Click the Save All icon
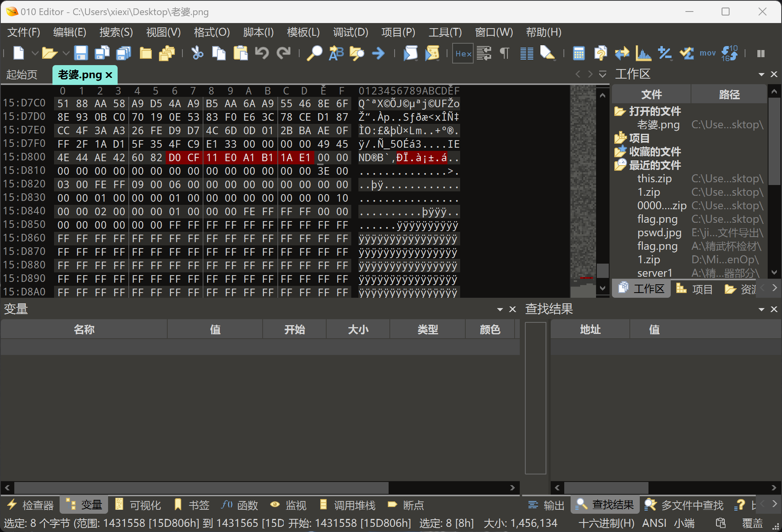The image size is (782, 532). point(124,53)
